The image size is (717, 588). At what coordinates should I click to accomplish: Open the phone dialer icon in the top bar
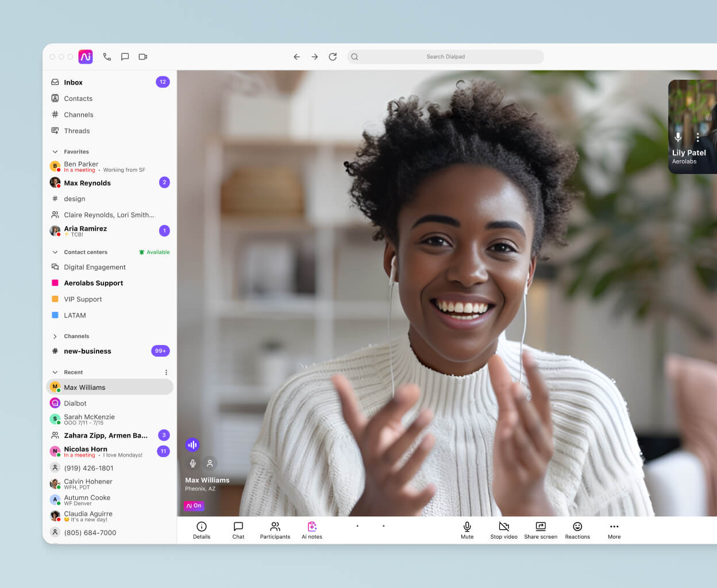[x=107, y=57]
